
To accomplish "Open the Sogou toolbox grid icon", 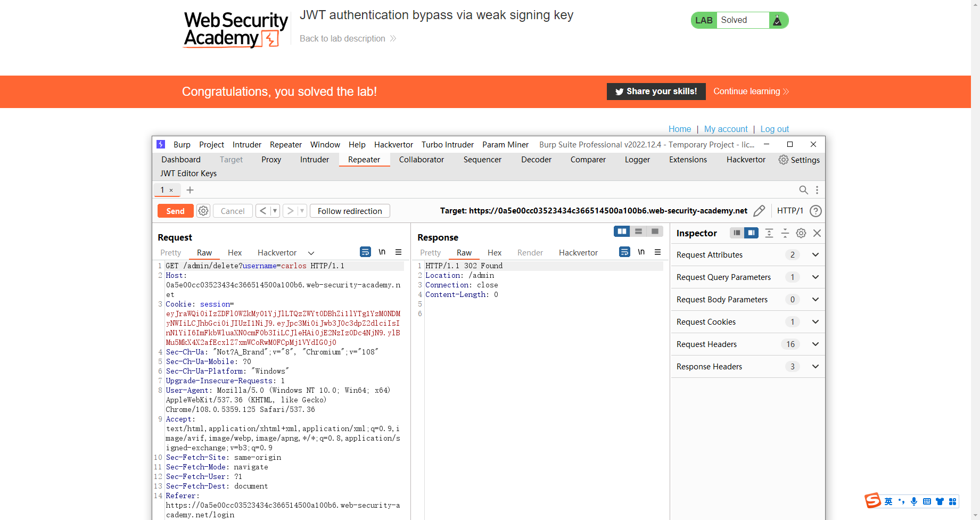I will [x=952, y=501].
